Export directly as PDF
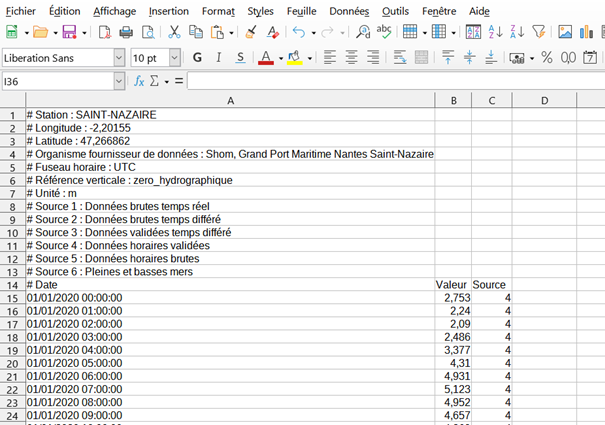This screenshot has width=605, height=425. pos(104,32)
